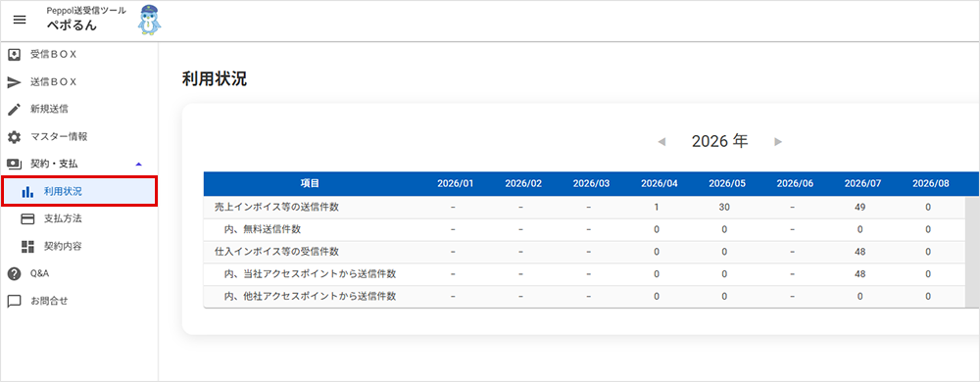Open the hamburger navigation menu
The width and height of the screenshot is (980, 382).
[20, 20]
